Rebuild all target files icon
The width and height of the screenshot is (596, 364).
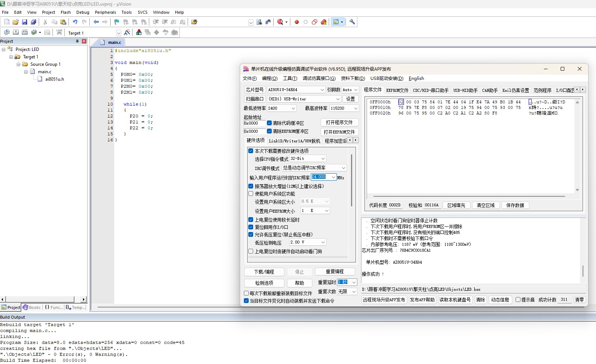(x=25, y=32)
